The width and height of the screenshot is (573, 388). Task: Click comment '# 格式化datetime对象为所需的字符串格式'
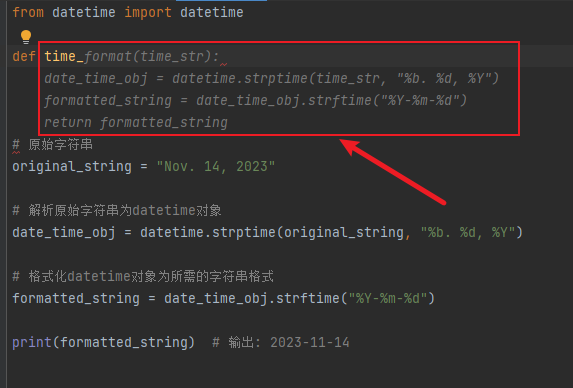pyautogui.click(x=143, y=276)
